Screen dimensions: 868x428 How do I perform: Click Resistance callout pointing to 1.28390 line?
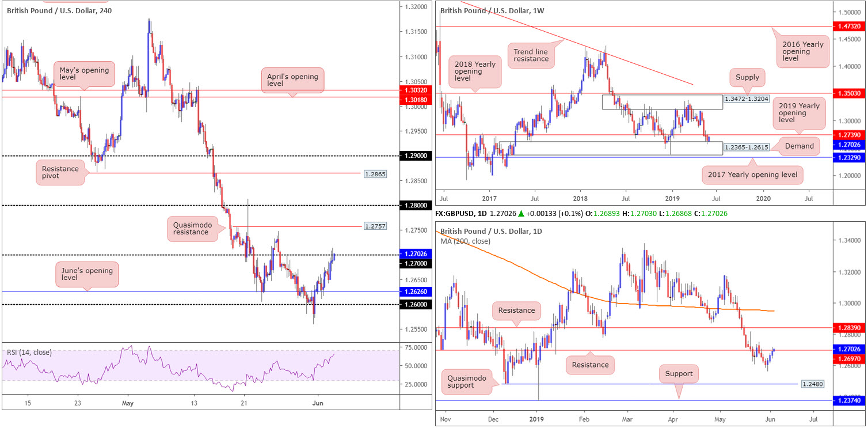click(516, 310)
